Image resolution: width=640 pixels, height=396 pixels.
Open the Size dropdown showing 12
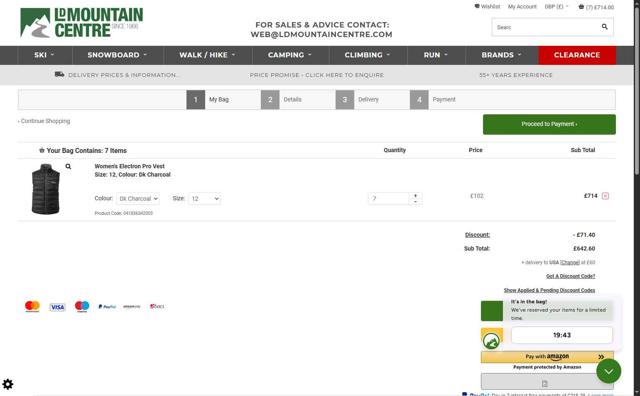tap(204, 199)
